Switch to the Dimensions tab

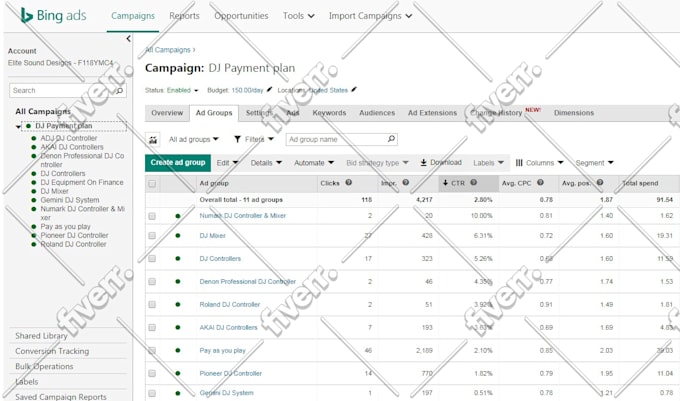point(574,113)
